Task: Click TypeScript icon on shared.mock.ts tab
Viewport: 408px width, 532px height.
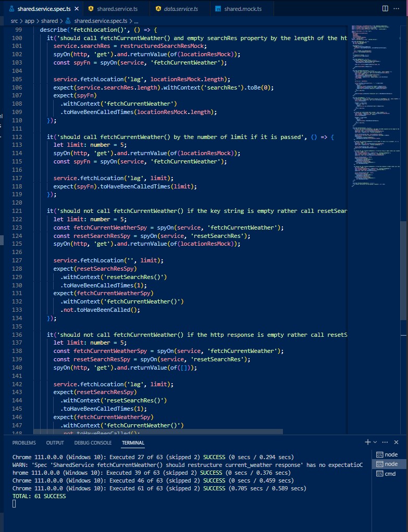Action: point(218,9)
